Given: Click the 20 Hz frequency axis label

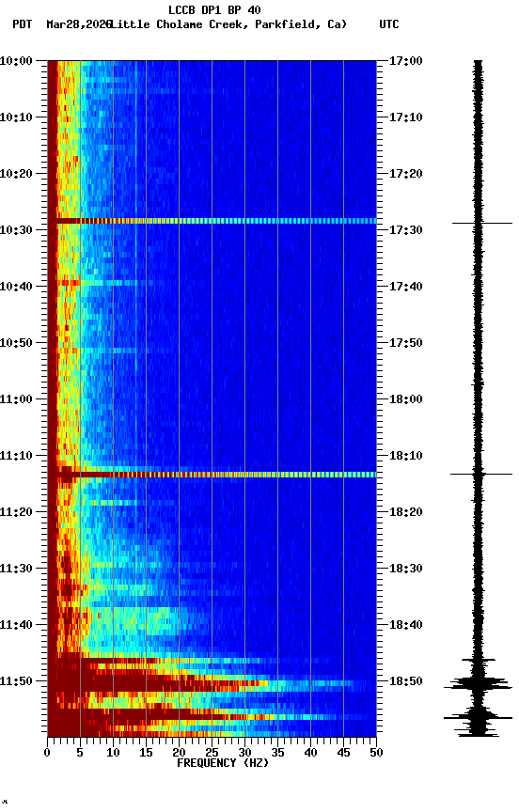Looking at the screenshot, I should click(x=179, y=753).
